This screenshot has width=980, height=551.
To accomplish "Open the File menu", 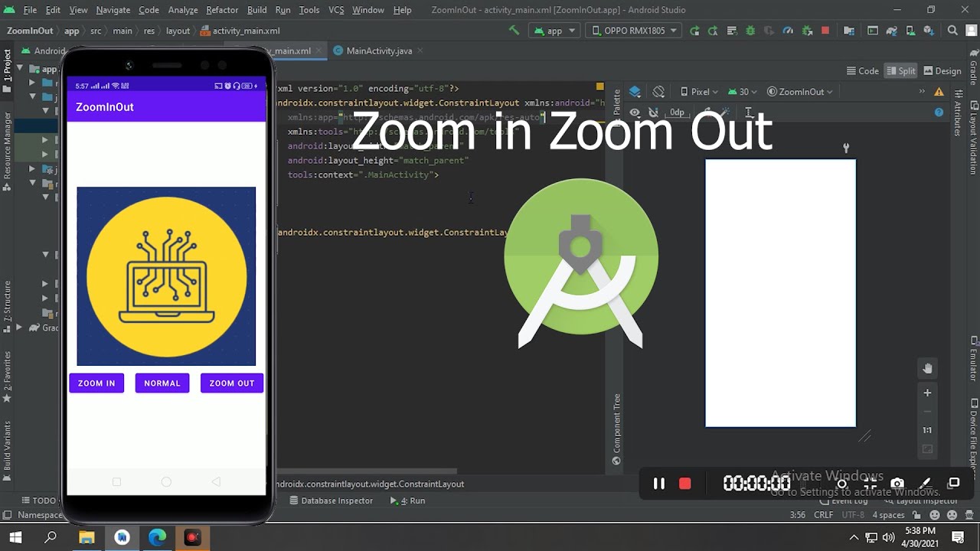I will (30, 10).
